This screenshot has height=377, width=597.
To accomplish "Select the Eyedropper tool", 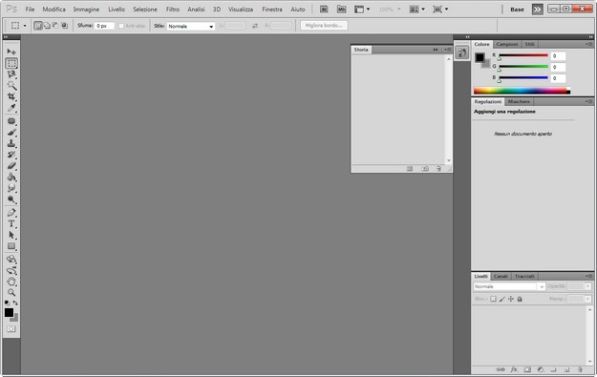I will coord(11,108).
